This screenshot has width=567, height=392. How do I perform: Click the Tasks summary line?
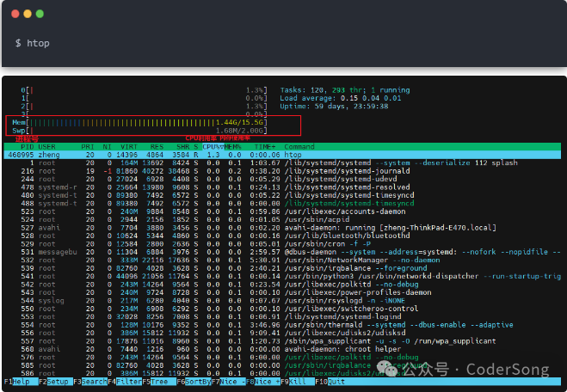click(345, 90)
